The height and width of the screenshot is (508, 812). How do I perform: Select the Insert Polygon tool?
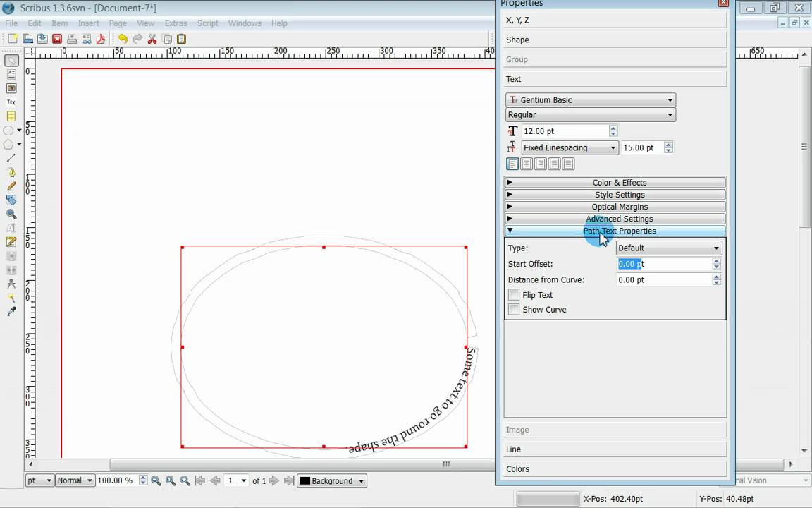pyautogui.click(x=8, y=144)
